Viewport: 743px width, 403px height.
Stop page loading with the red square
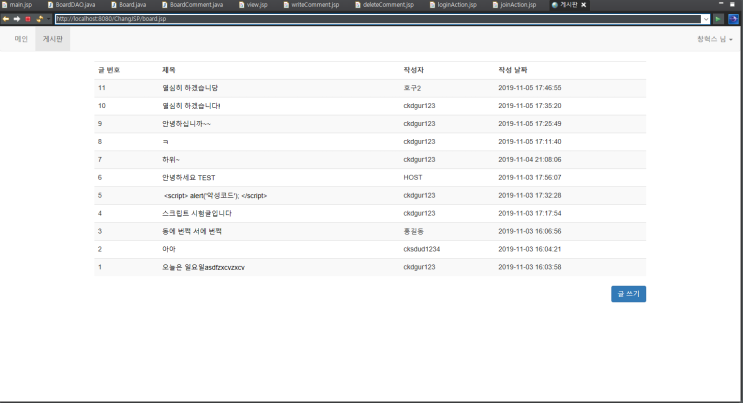click(28, 19)
